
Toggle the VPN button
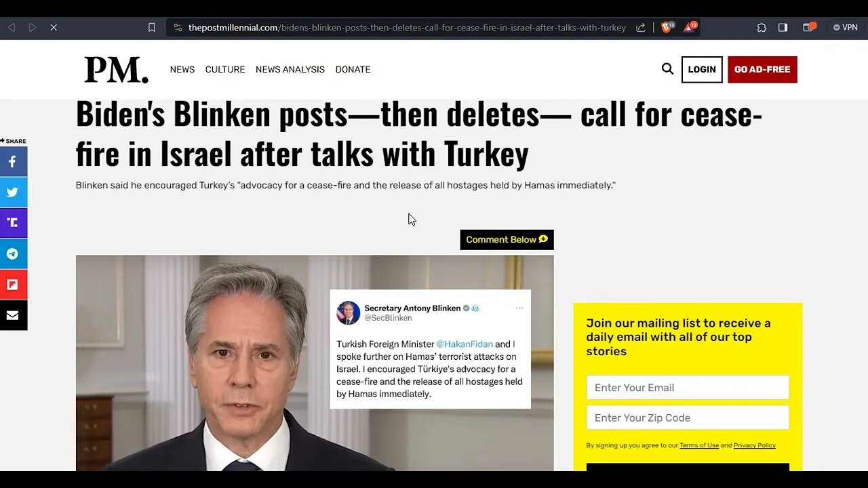point(845,28)
